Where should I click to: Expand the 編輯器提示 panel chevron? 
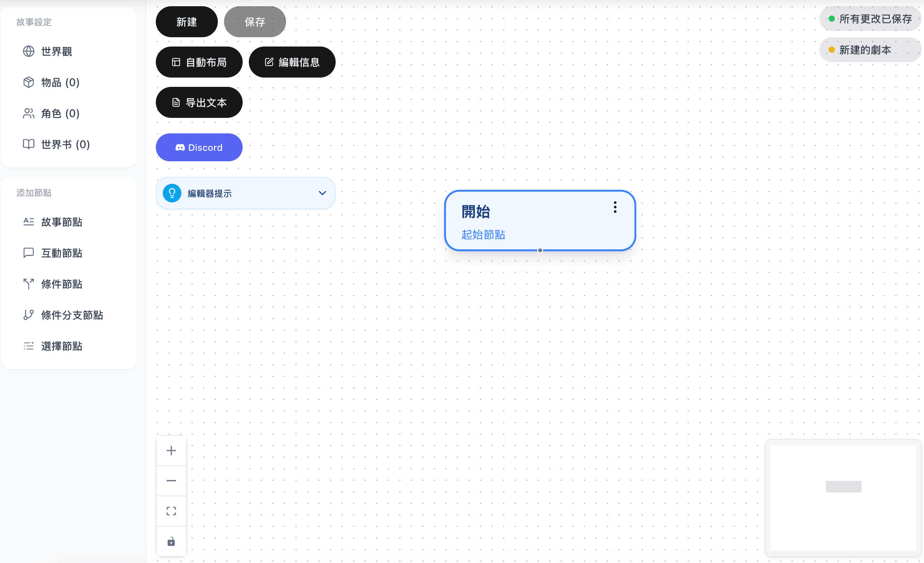[322, 193]
